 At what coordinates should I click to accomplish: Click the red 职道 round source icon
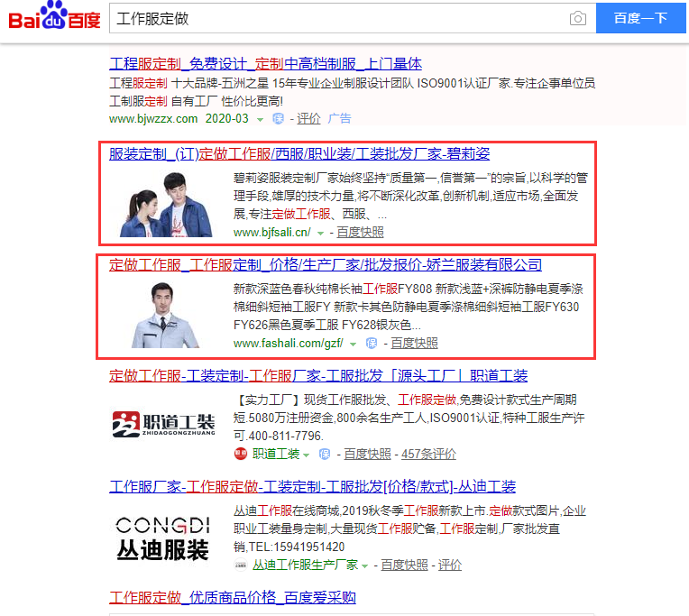pyautogui.click(x=241, y=454)
